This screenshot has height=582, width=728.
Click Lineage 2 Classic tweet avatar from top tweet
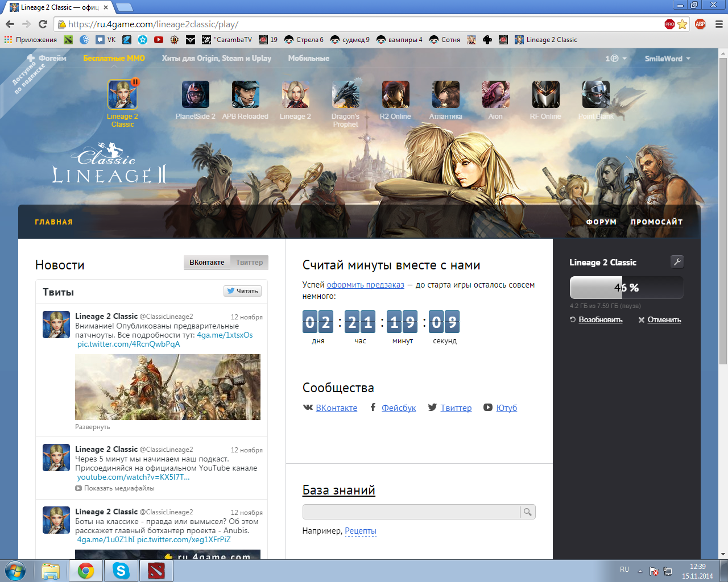point(56,325)
